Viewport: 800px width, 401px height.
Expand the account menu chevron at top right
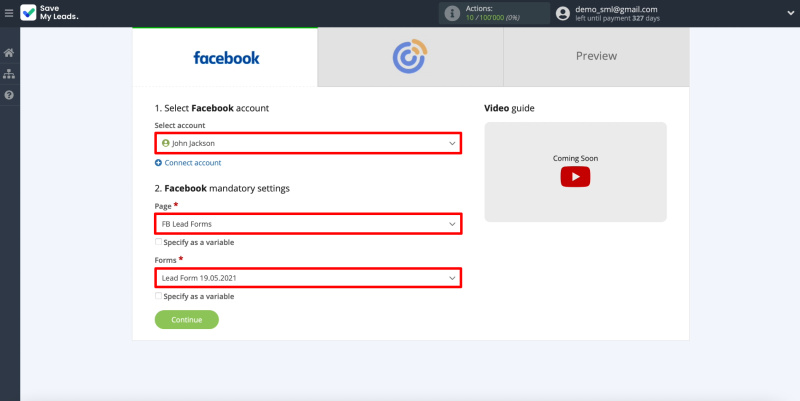click(790, 13)
